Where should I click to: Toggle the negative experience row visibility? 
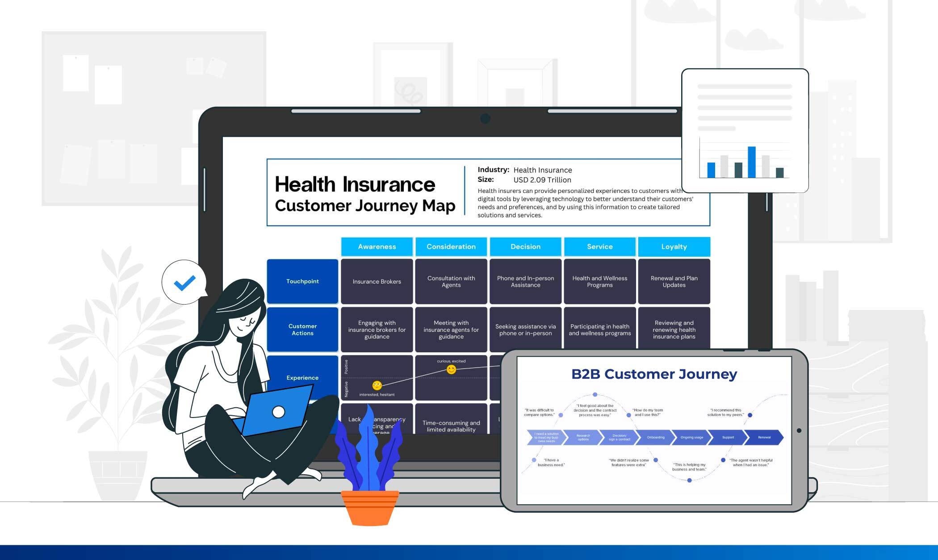pos(348,388)
